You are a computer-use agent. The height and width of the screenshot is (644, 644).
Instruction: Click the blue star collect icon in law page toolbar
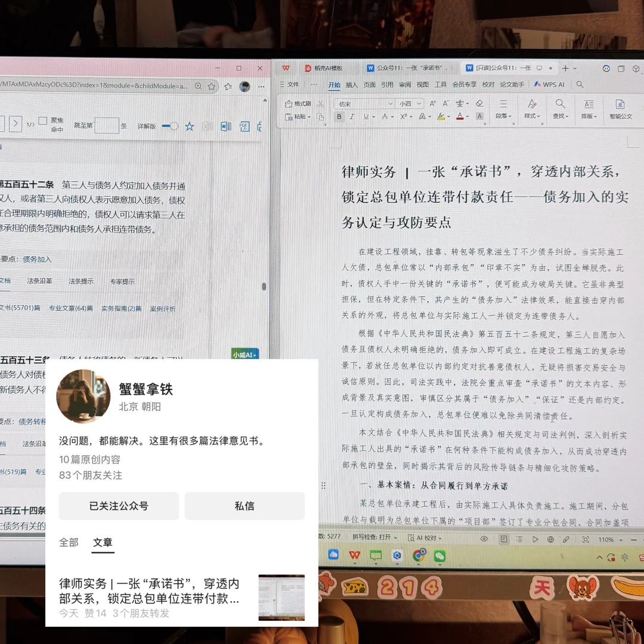coord(190,126)
